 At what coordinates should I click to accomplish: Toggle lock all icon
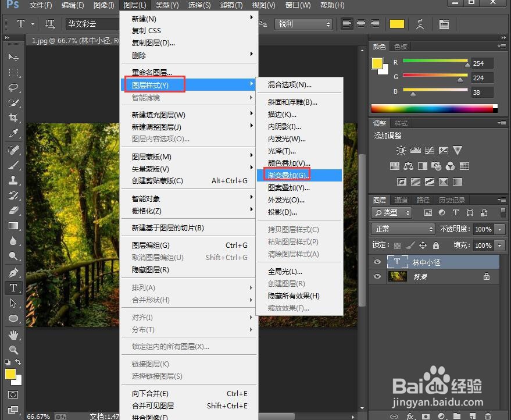click(436, 245)
